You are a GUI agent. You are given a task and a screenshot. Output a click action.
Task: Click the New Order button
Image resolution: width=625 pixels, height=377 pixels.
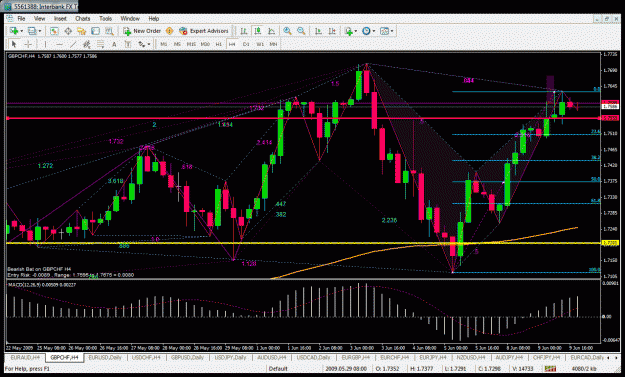click(142, 31)
